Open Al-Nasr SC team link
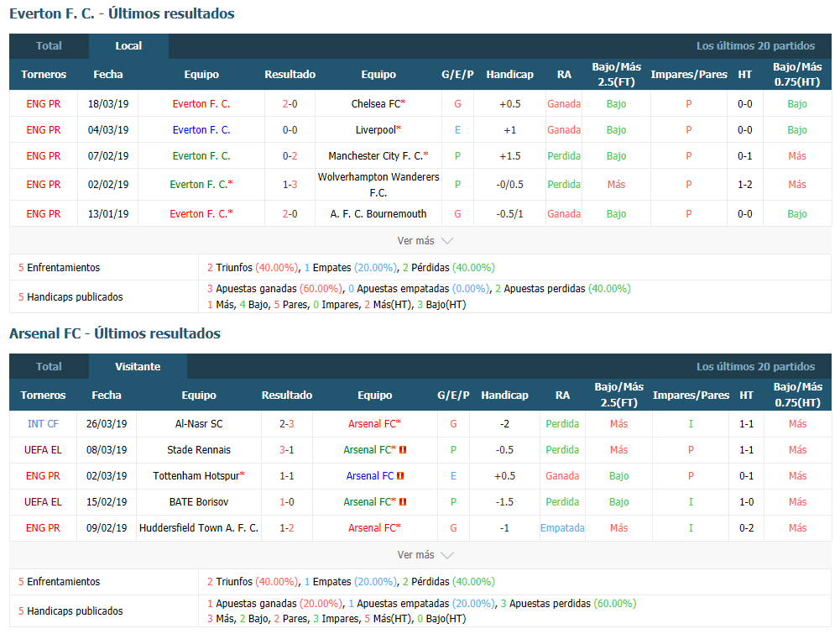This screenshot has width=840, height=634. point(199,424)
